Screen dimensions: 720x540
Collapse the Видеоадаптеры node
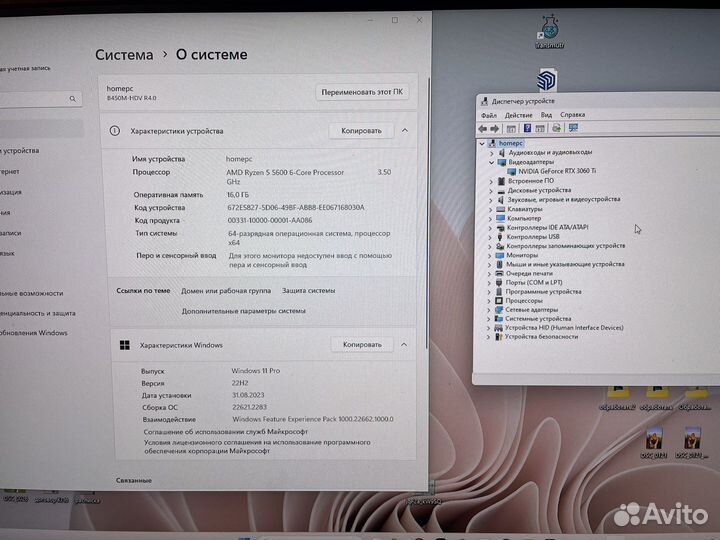click(x=491, y=163)
